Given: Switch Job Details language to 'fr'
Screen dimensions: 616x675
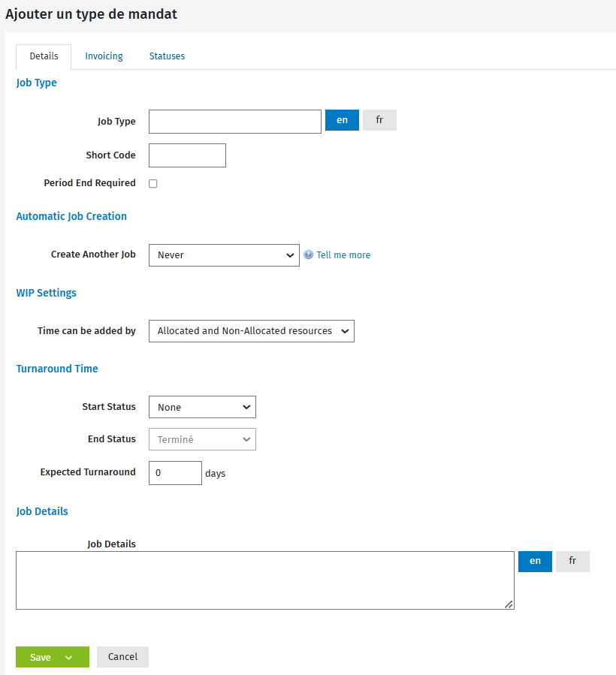Looking at the screenshot, I should [x=572, y=562].
